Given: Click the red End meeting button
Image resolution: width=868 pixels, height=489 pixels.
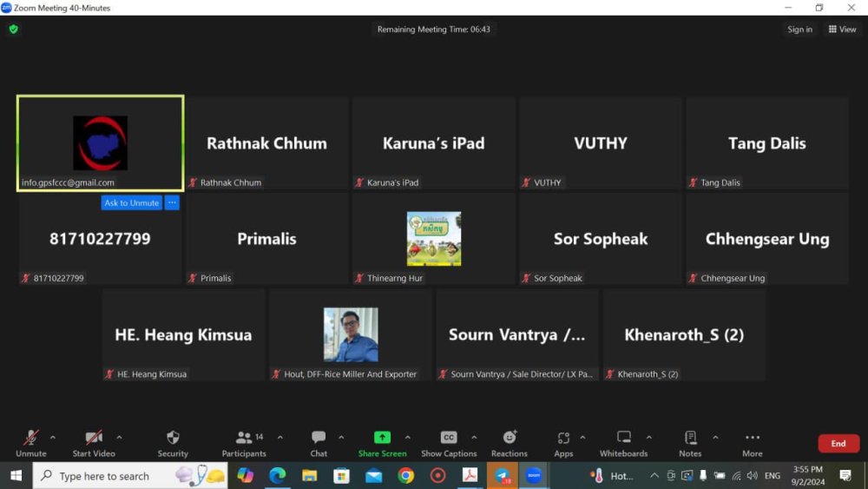Looking at the screenshot, I should point(838,444).
